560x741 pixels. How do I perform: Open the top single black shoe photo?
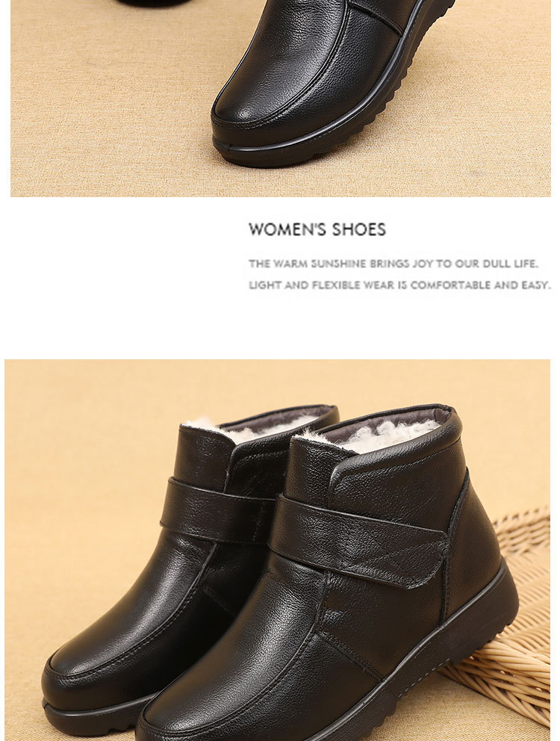coord(281,99)
